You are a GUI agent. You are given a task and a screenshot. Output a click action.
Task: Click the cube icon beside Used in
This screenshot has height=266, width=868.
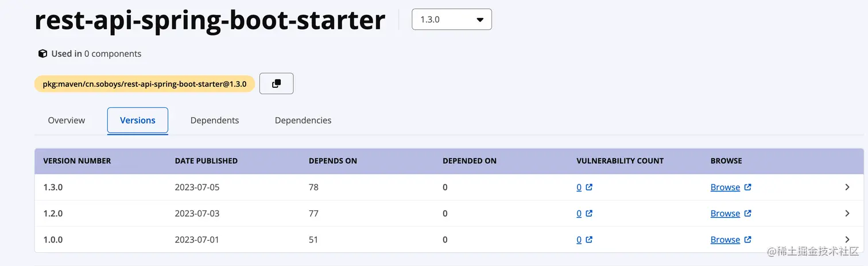42,53
